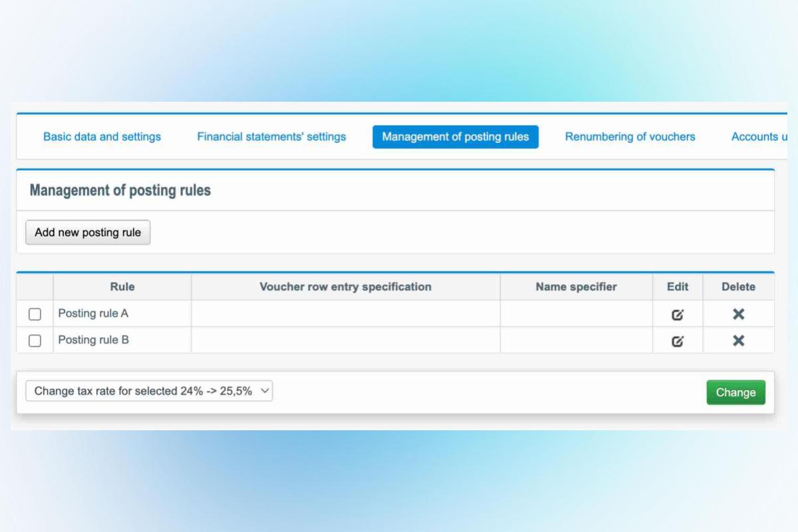Click the Posting rule B text
The height and width of the screenshot is (532, 798).
coord(93,340)
